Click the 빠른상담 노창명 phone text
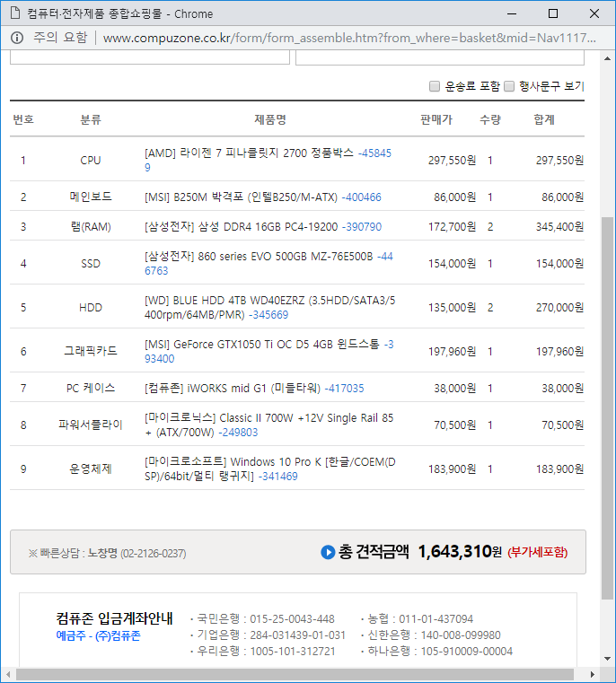This screenshot has height=683, width=616. pyautogui.click(x=107, y=553)
